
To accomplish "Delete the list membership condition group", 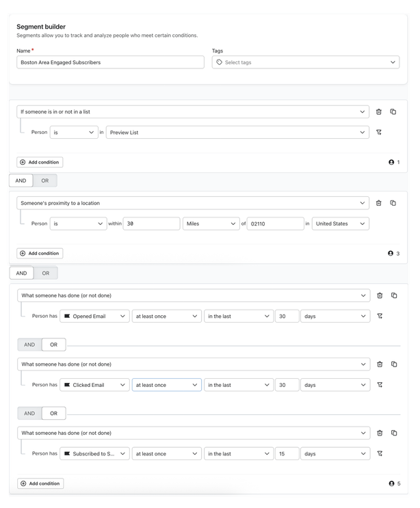I will [378, 111].
